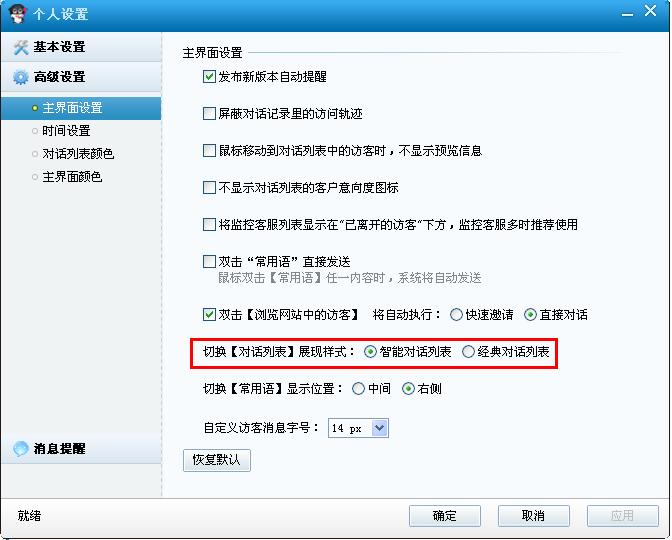672x540 pixels.
Task: Go to 主界面颜色 settings page
Action: (x=72, y=177)
